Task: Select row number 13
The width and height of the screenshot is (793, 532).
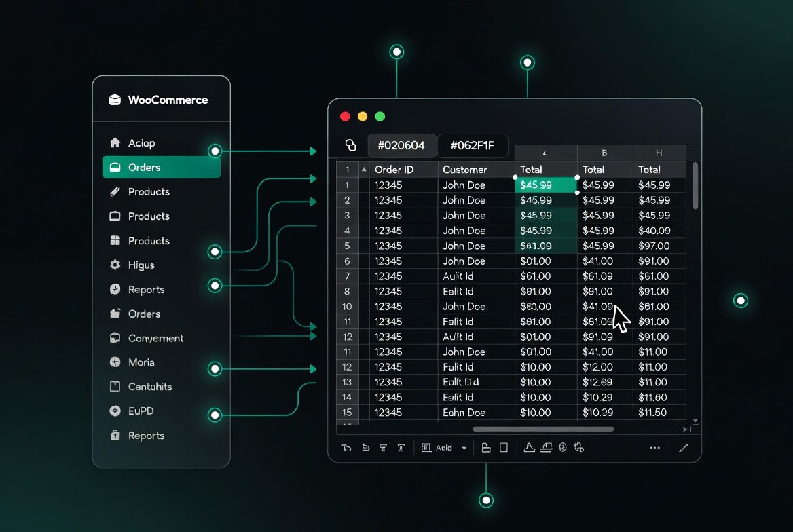Action: (348, 382)
